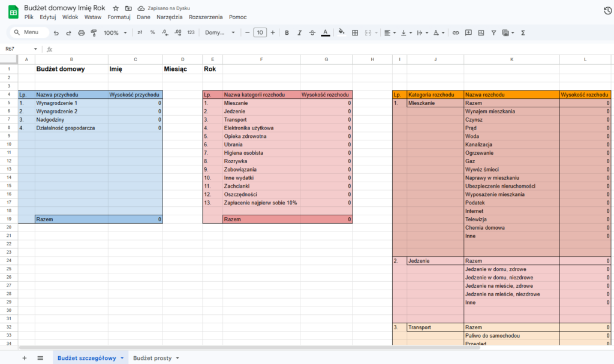Click the R67 name box field
The image size is (614, 364).
tap(18, 49)
